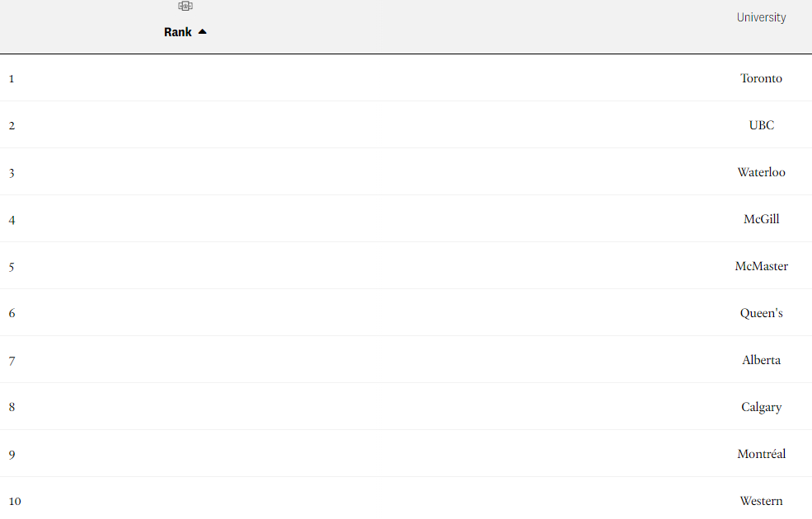Image resolution: width=812 pixels, height=519 pixels.
Task: Sort by the University column header
Action: click(x=761, y=17)
